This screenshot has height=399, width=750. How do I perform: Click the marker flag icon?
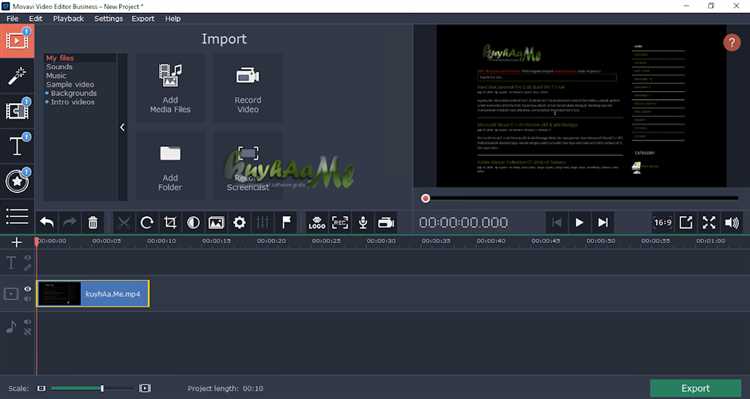[286, 222]
